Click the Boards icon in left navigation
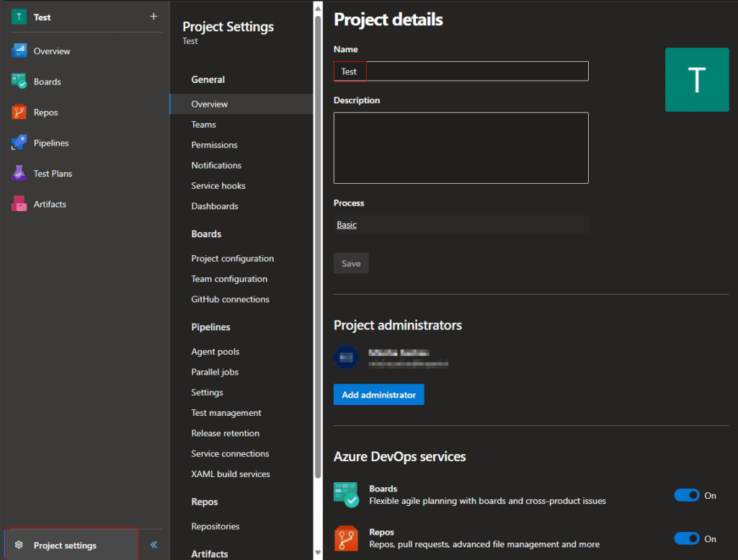Viewport: 738px width, 560px height. pos(19,81)
